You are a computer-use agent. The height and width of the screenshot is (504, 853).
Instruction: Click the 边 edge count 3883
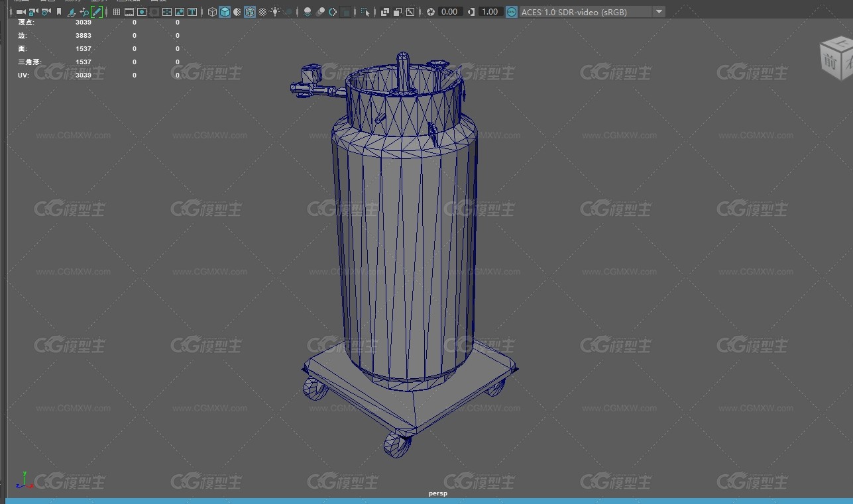(x=84, y=36)
